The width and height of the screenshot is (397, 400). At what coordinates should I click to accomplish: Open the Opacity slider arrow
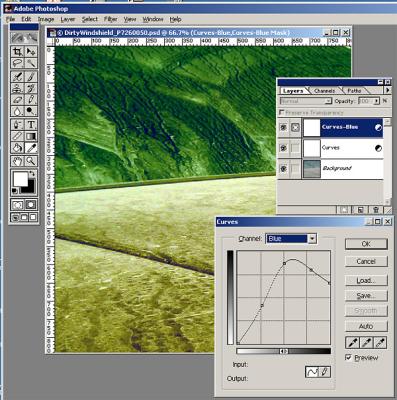(x=377, y=101)
